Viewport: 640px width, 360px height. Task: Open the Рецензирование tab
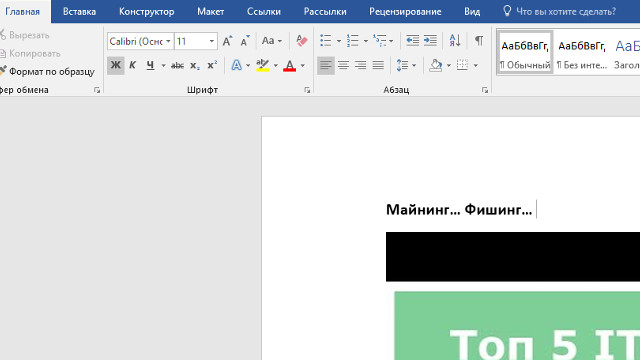pos(405,11)
